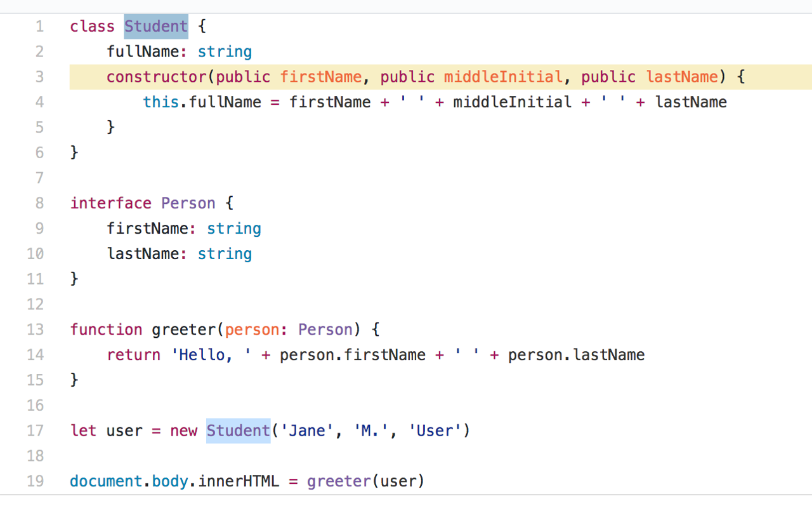Click the new keyword on line 17
Screen dimensions: 812x508
(x=184, y=431)
